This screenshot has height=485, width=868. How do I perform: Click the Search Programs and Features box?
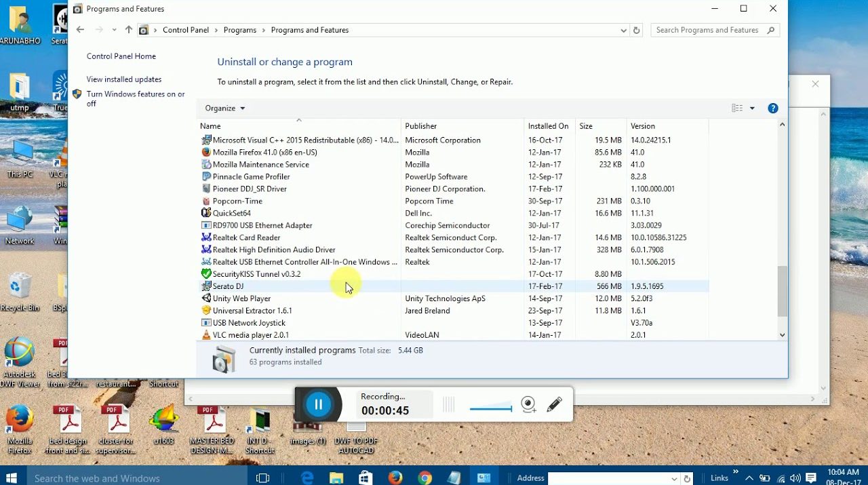[708, 31]
